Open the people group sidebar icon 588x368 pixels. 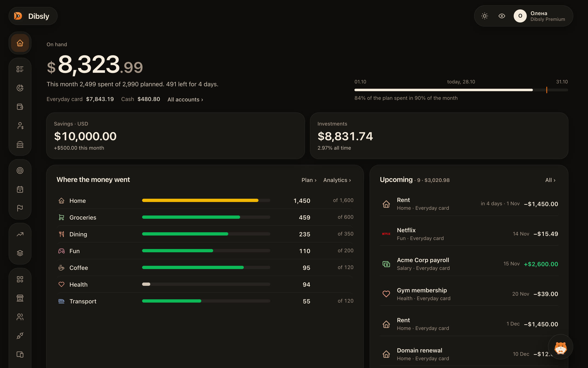click(x=20, y=317)
